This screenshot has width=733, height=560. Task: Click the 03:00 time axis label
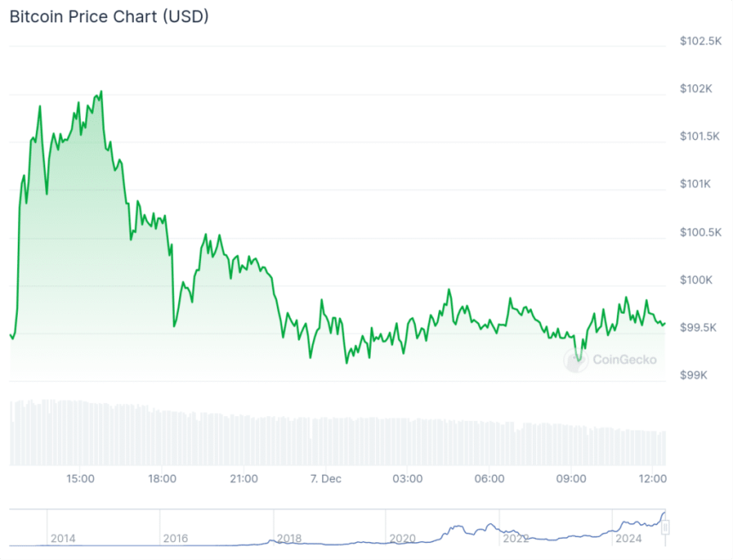(407, 478)
